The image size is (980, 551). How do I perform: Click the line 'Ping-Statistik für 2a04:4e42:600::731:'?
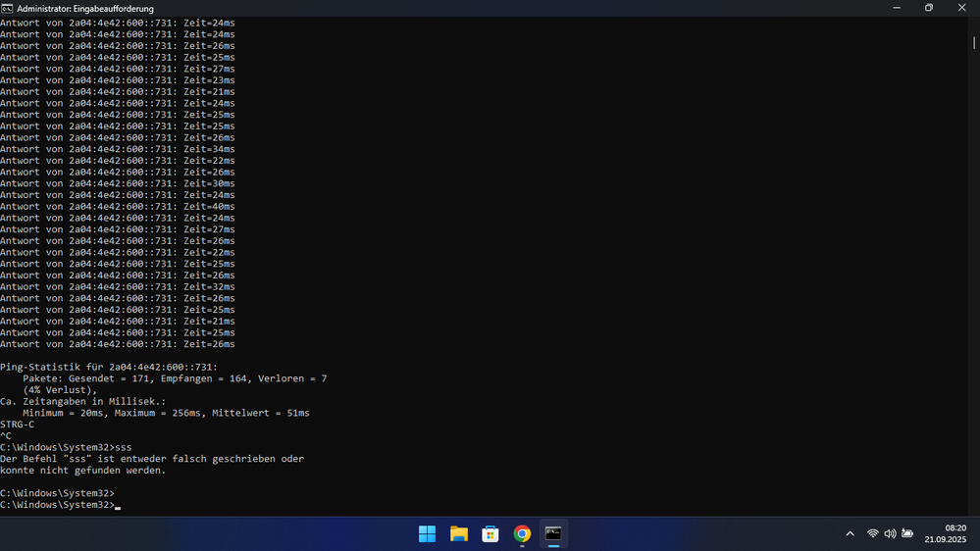109,368
